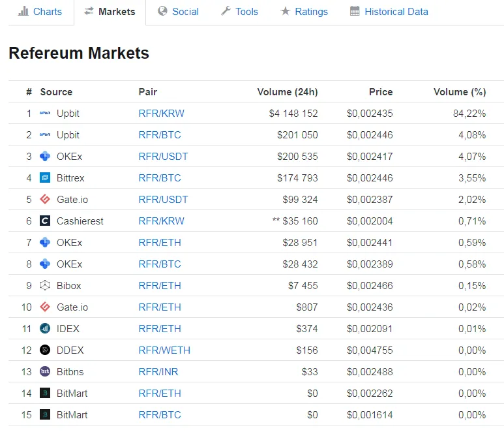504x432 pixels.
Task: Click the globe icon beside Social
Action: tap(162, 11)
